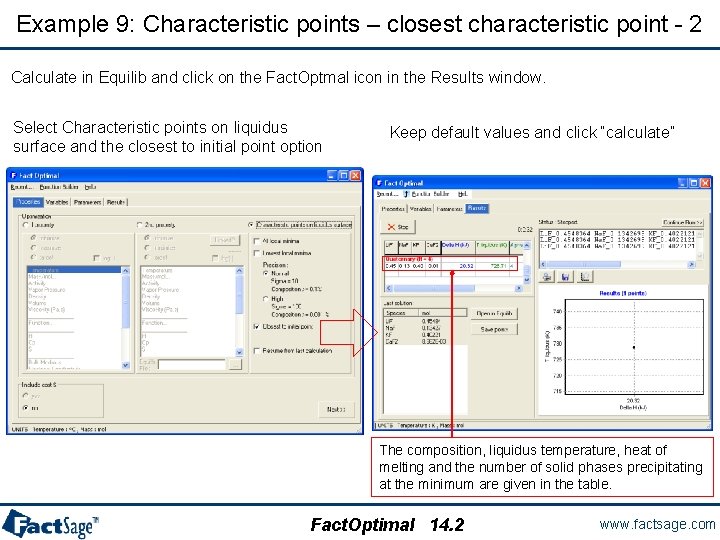The height and width of the screenshot is (540, 720).
Task: Open Parameters tab in left window
Action: tap(87, 202)
